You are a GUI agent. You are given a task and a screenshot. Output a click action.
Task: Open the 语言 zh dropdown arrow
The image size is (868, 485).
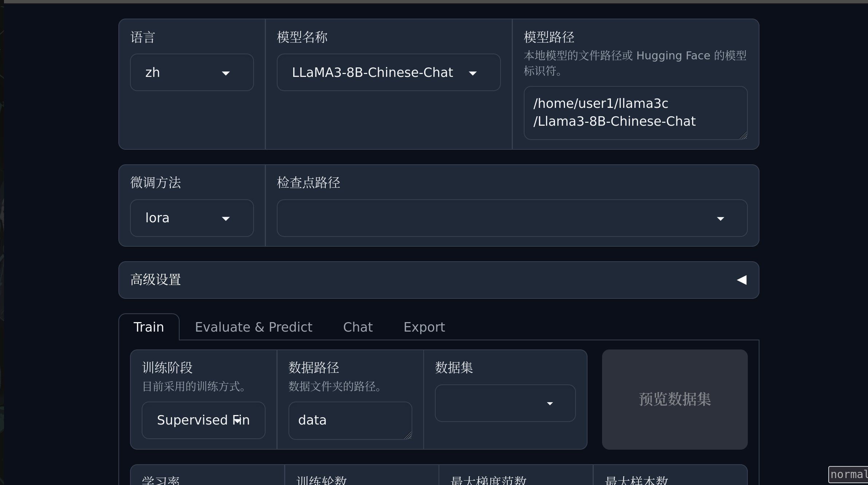click(x=226, y=73)
